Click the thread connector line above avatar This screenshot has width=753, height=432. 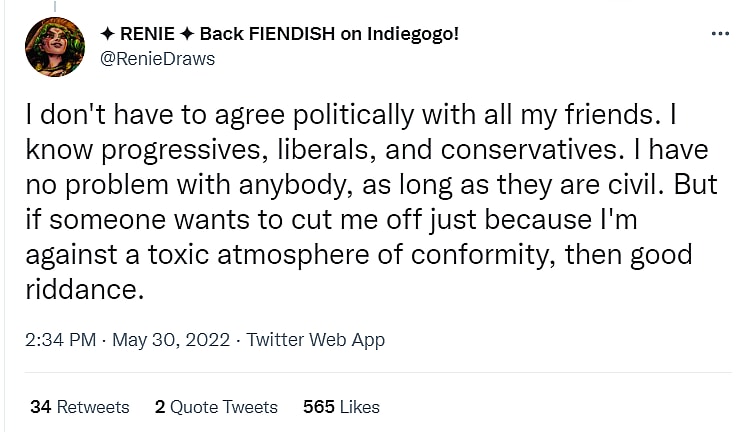56,5
